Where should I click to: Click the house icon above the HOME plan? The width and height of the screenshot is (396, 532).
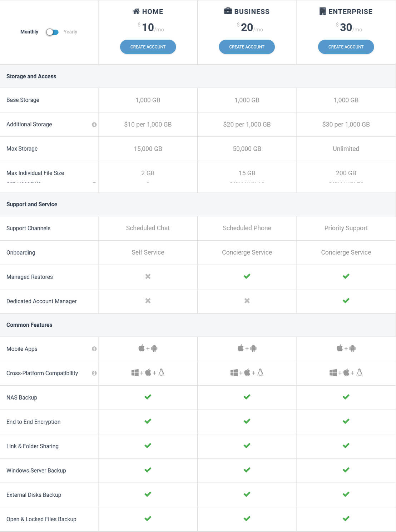137,11
